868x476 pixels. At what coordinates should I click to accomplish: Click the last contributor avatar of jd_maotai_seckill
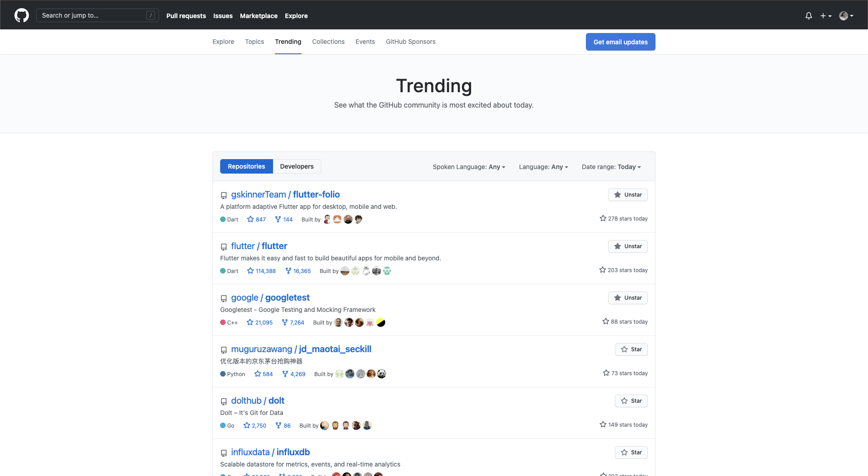coord(382,374)
